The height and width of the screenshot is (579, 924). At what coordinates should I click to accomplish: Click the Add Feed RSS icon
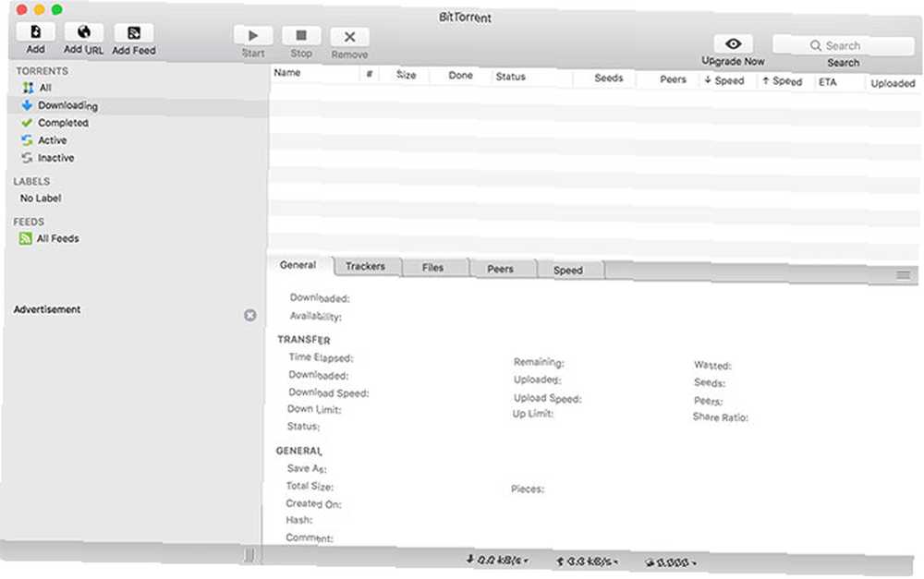tap(134, 33)
